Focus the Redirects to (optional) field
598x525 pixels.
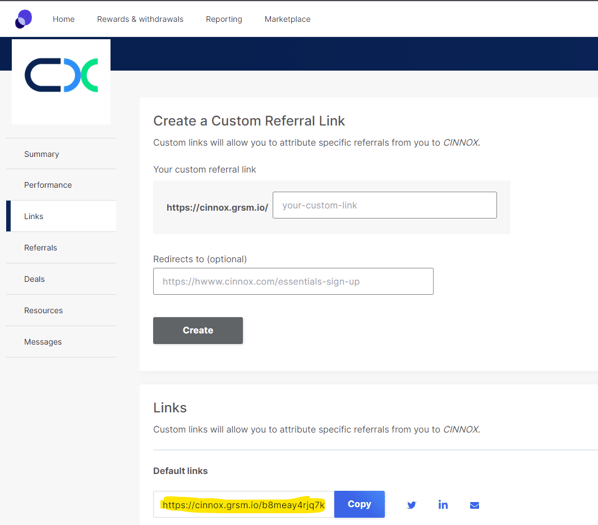[x=293, y=281]
